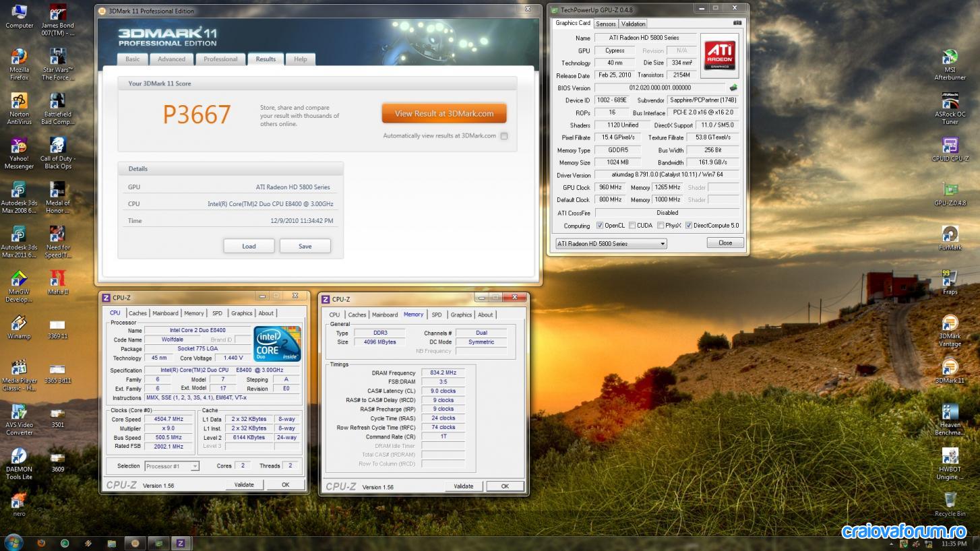The image size is (980, 551).
Task: Click the Intel Core 2 Duo logo
Action: click(x=277, y=344)
